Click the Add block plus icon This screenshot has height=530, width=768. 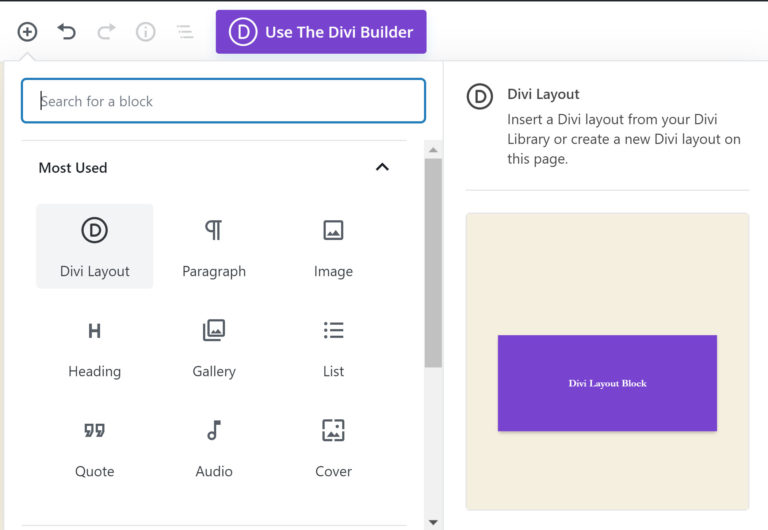pyautogui.click(x=27, y=32)
